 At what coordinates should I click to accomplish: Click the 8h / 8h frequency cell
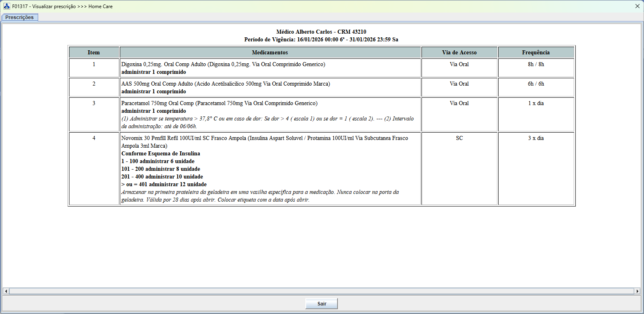(x=536, y=65)
